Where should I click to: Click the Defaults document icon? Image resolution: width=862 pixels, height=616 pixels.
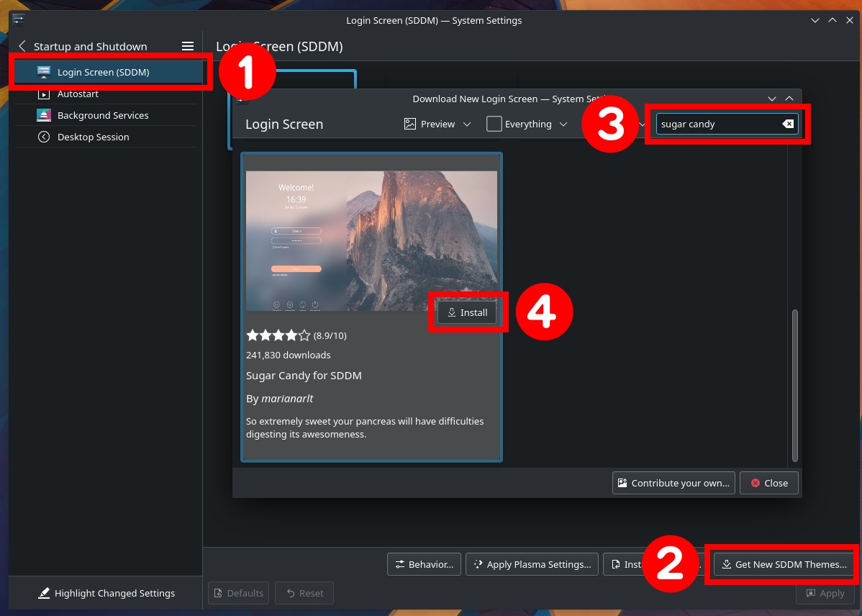[x=218, y=593]
